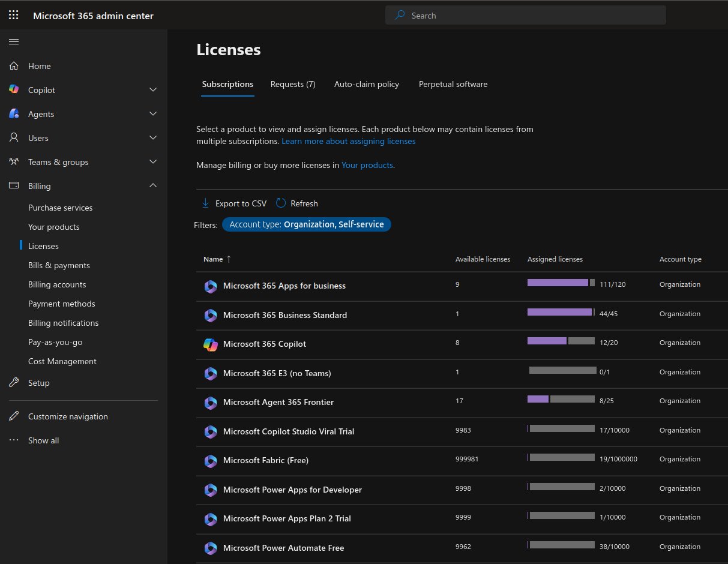Open Billing notifications in the sidebar

[64, 323]
